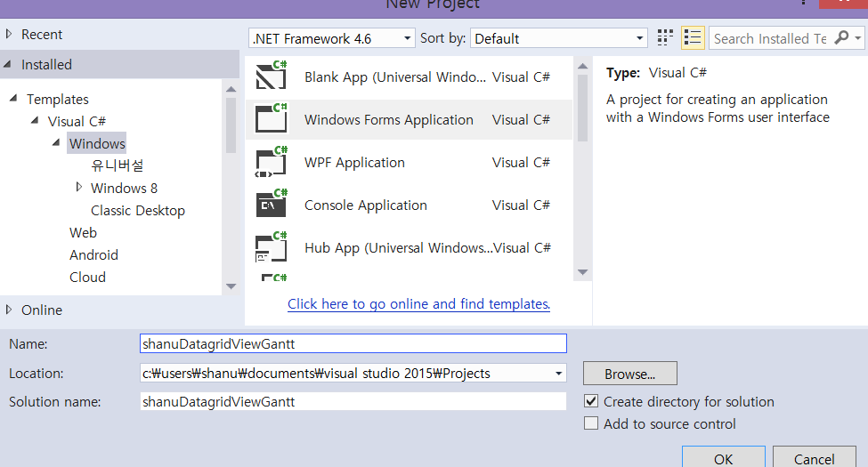Open the Sort by dropdown
Image resolution: width=868 pixels, height=467 pixels.
[559, 38]
